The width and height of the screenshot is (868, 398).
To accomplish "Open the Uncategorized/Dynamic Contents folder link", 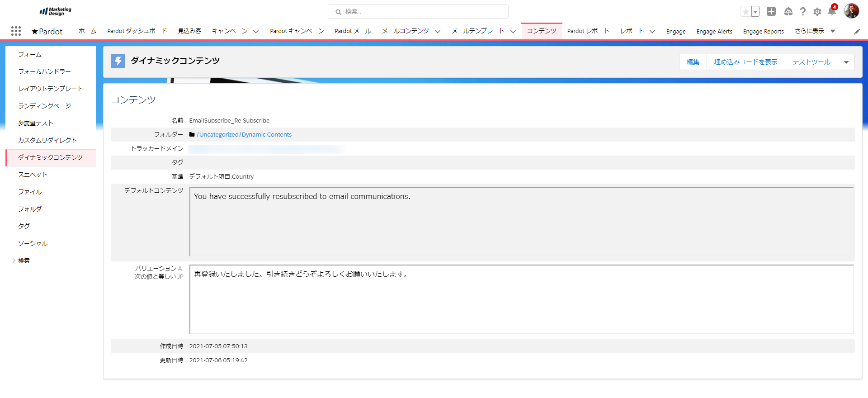I will (244, 135).
